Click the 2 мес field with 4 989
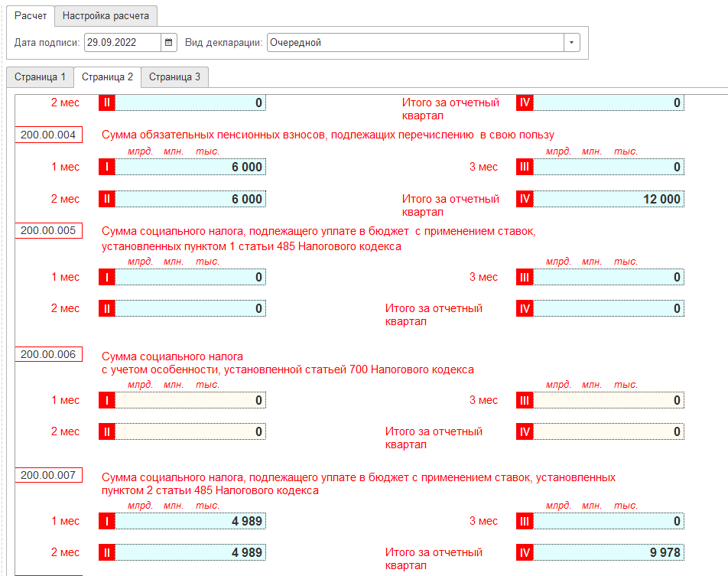 tap(190, 553)
